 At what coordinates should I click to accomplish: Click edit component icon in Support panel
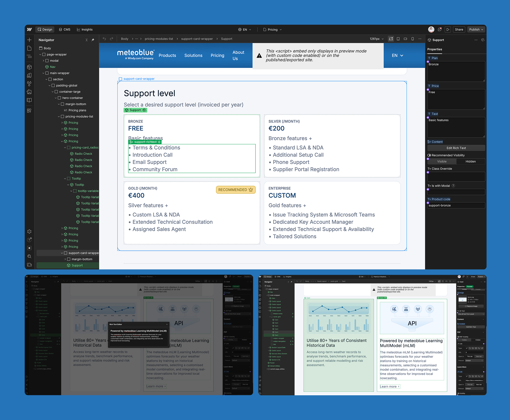(483, 40)
